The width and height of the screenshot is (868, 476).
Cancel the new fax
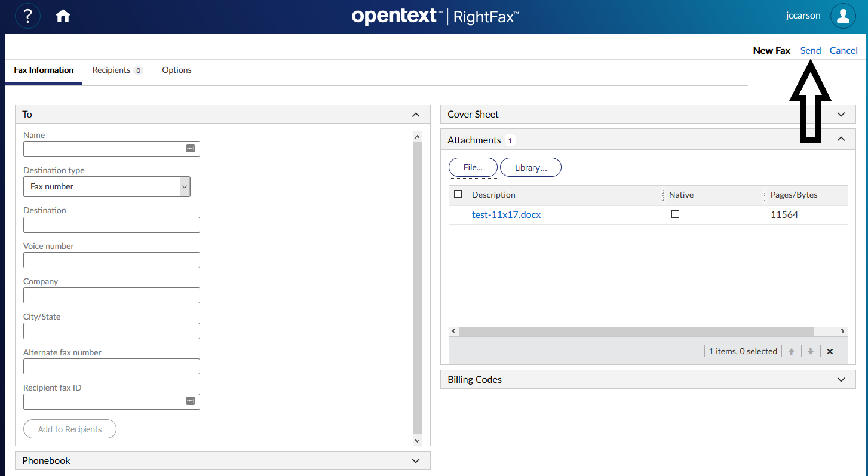(x=844, y=50)
